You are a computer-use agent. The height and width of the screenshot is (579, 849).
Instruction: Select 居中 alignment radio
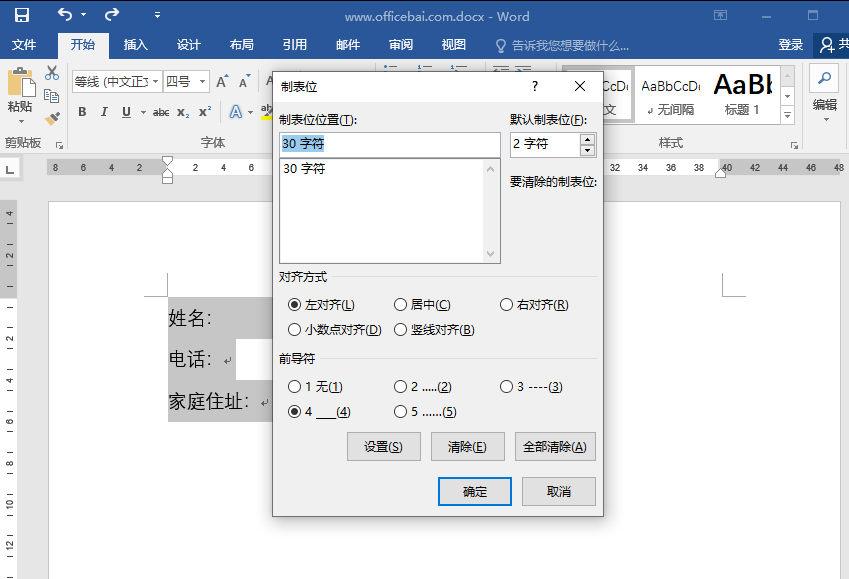click(400, 305)
